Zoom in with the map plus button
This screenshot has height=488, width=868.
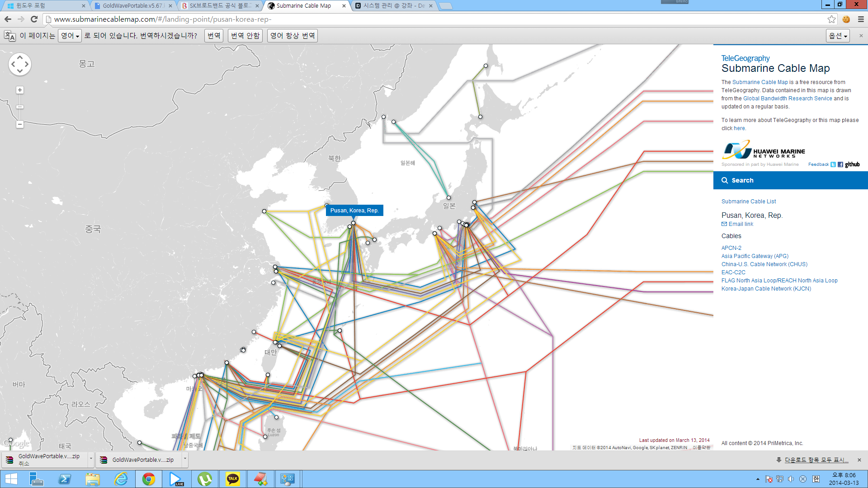[x=20, y=90]
